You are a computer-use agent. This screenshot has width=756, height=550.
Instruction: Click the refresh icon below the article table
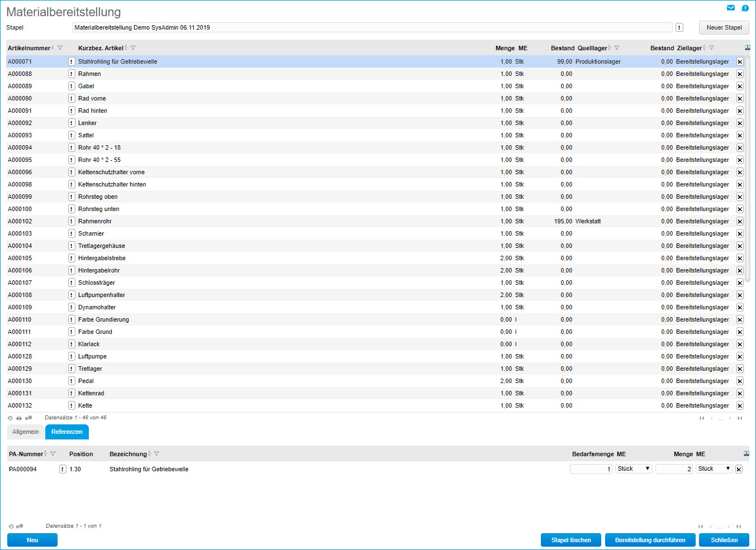[x=10, y=418]
